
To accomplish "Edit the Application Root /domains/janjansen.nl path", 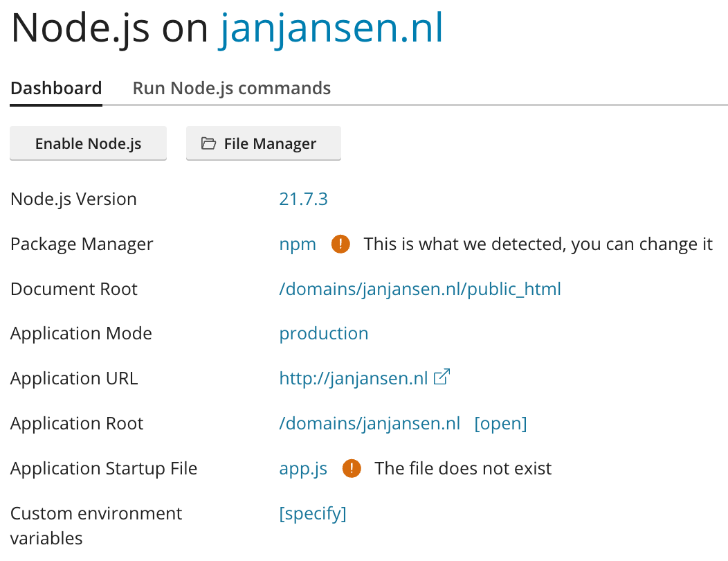I will (x=370, y=424).
